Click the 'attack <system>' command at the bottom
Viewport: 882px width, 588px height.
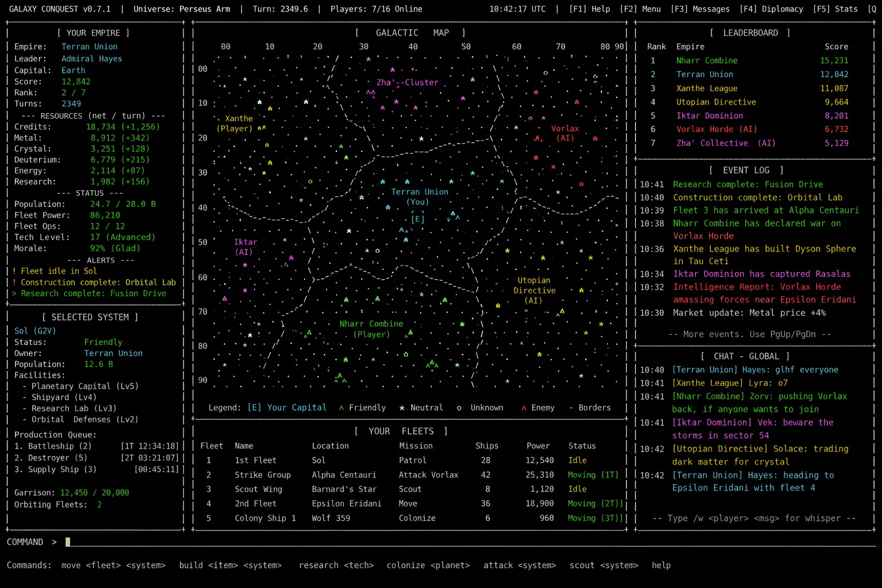tap(520, 565)
